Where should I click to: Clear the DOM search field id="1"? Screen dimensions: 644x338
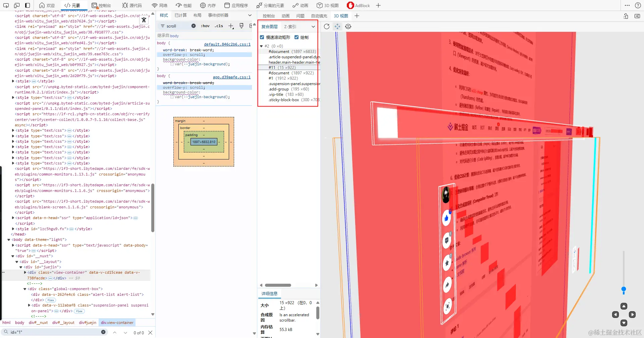click(103, 332)
